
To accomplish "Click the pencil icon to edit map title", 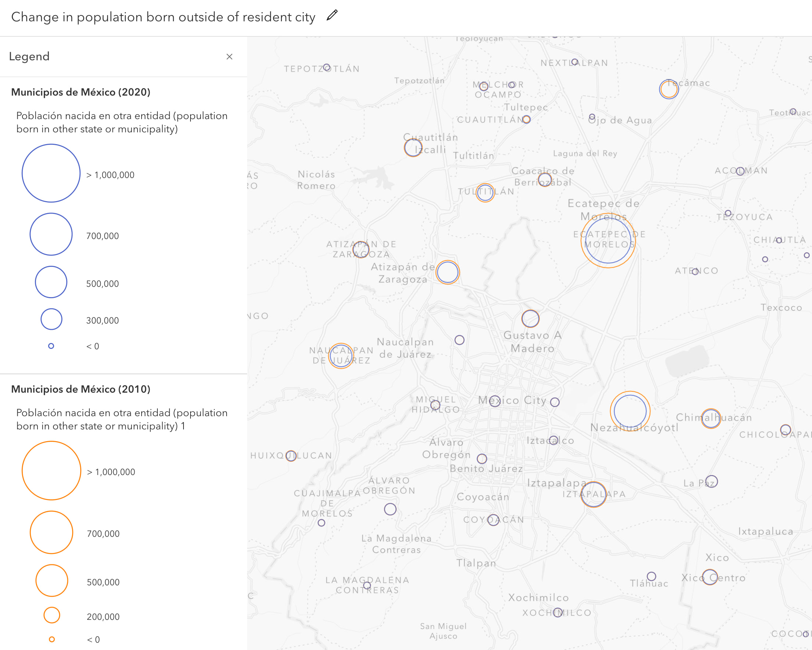I will 331,15.
